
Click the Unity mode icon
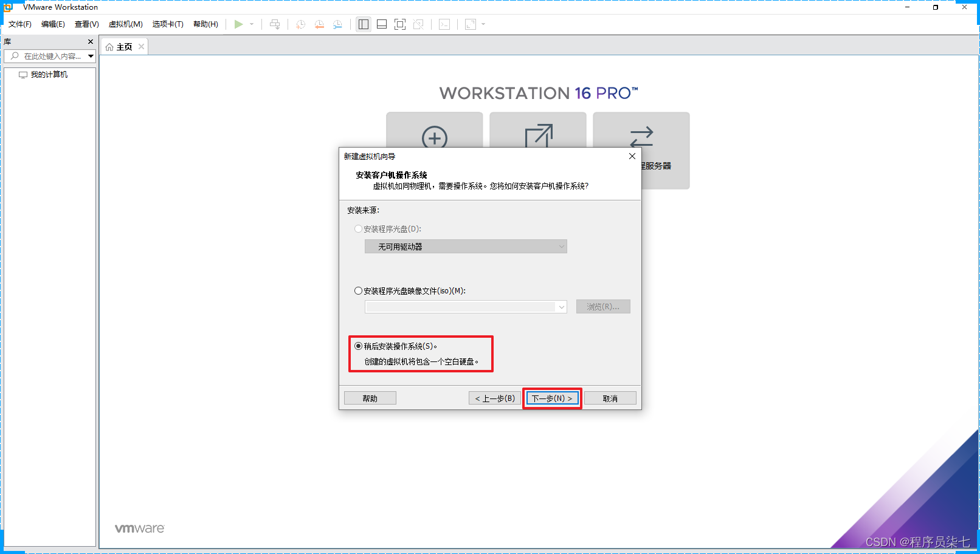pos(418,24)
